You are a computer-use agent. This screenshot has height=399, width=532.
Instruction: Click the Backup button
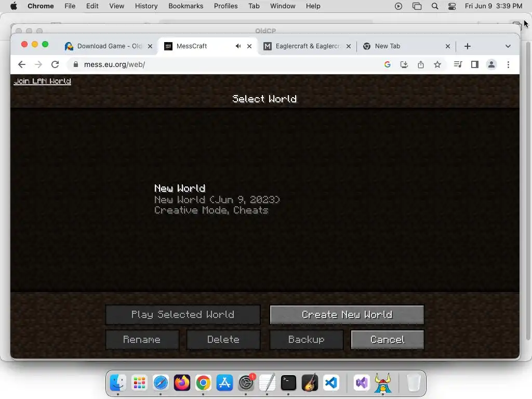point(307,340)
